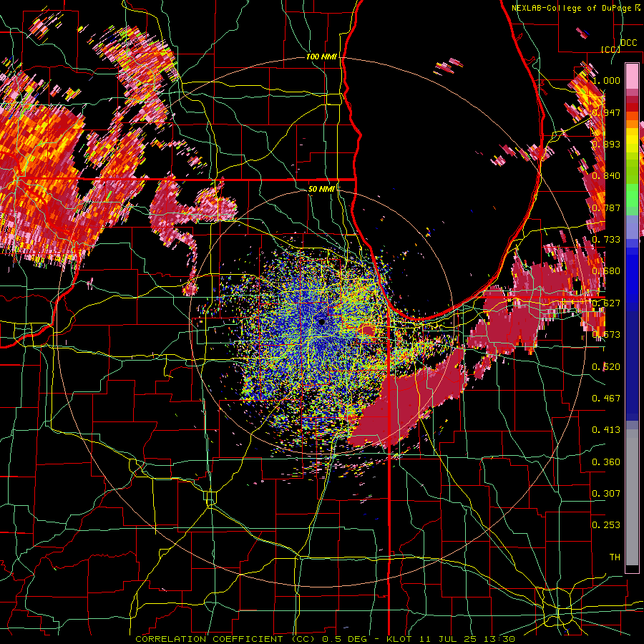Select the 0.733 scale value
644x644 pixels.
[606, 240]
